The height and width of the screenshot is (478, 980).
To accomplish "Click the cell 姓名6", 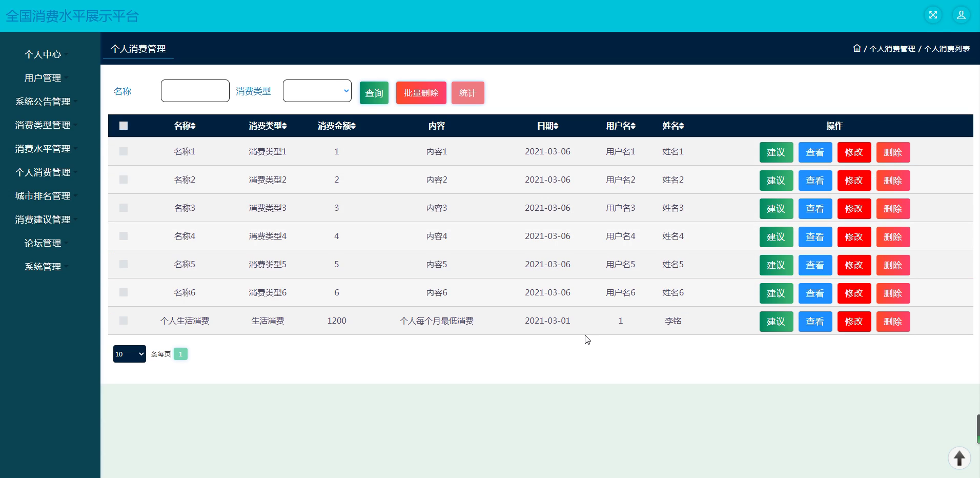I will click(x=673, y=292).
